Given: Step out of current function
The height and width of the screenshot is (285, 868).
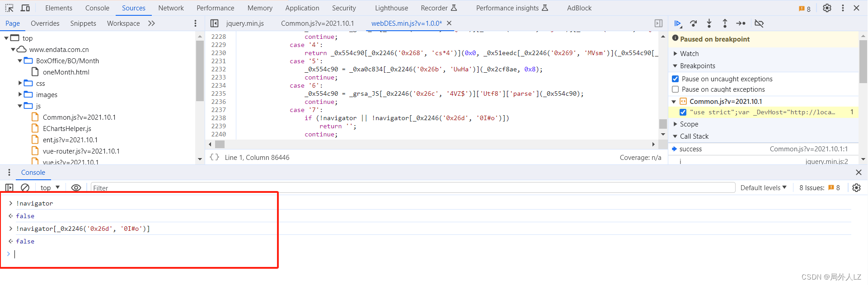Looking at the screenshot, I should point(725,23).
